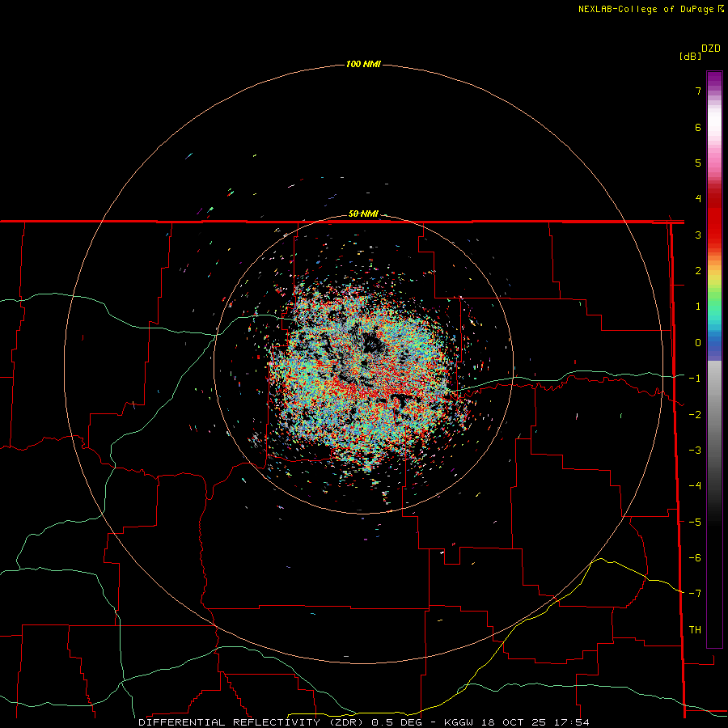This screenshot has width=728, height=728.
Task: Click the NEXLAB-College of DuPage watermark text
Action: pos(651,9)
